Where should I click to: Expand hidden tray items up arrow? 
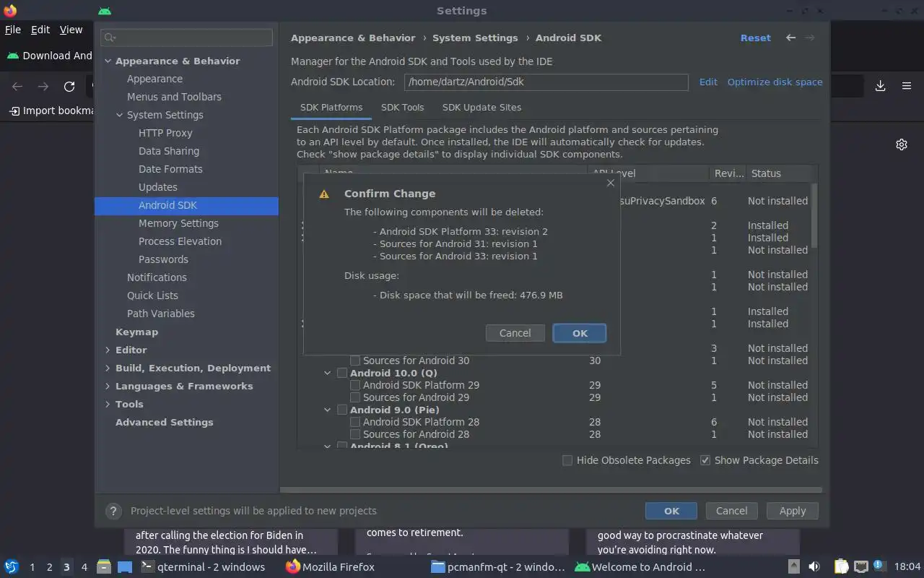pos(793,567)
